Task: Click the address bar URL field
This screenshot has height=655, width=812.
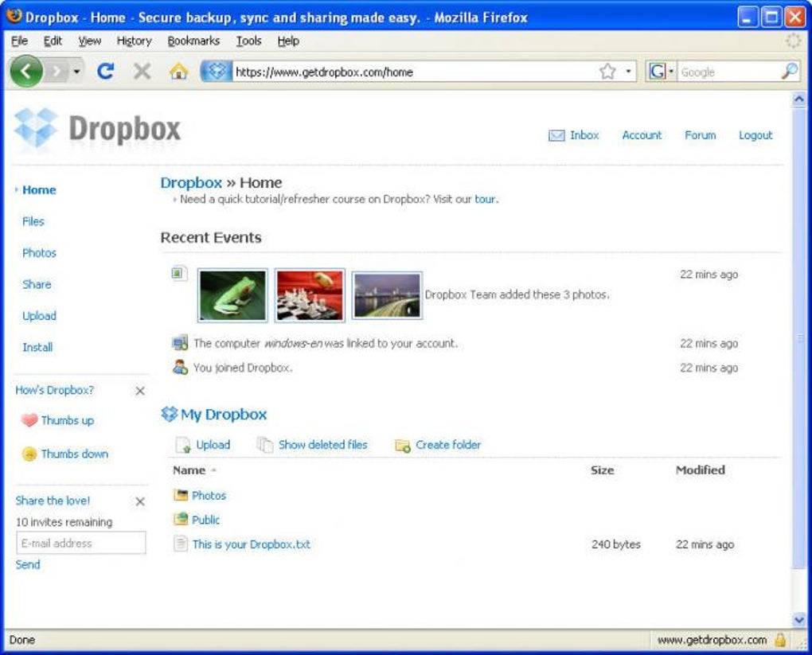Action: 414,72
